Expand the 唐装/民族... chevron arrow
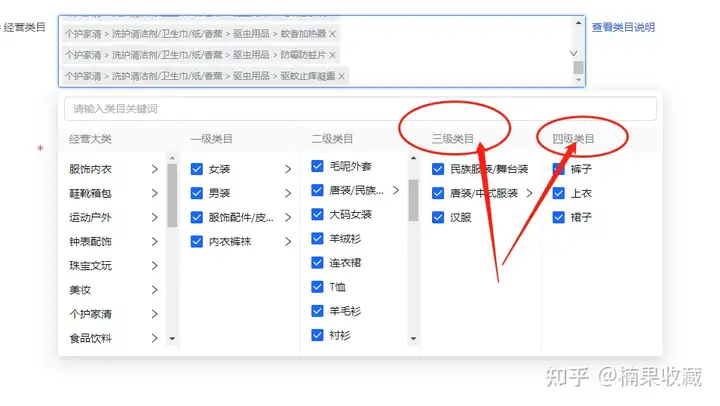Viewport: 720px width, 406px height. [396, 190]
